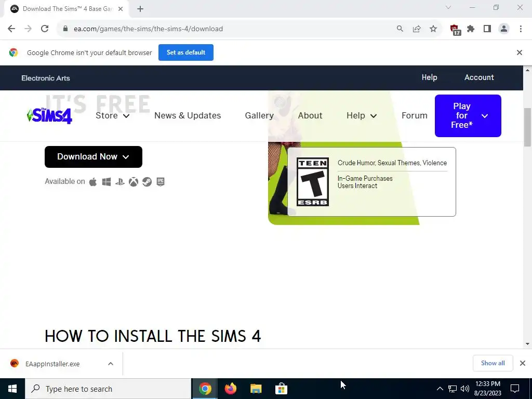
Task: Click the volume speaker tray icon
Action: click(465, 389)
